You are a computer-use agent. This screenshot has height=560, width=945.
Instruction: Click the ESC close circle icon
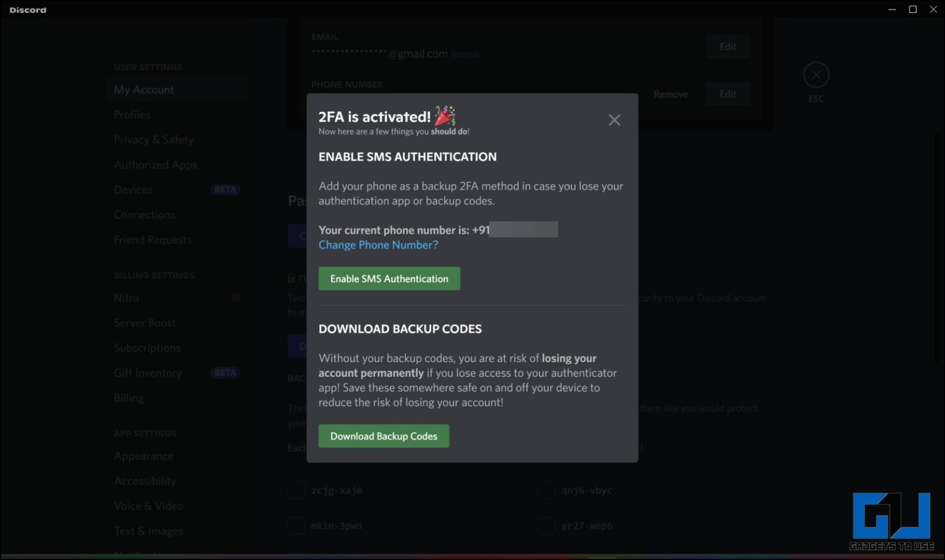tap(816, 74)
